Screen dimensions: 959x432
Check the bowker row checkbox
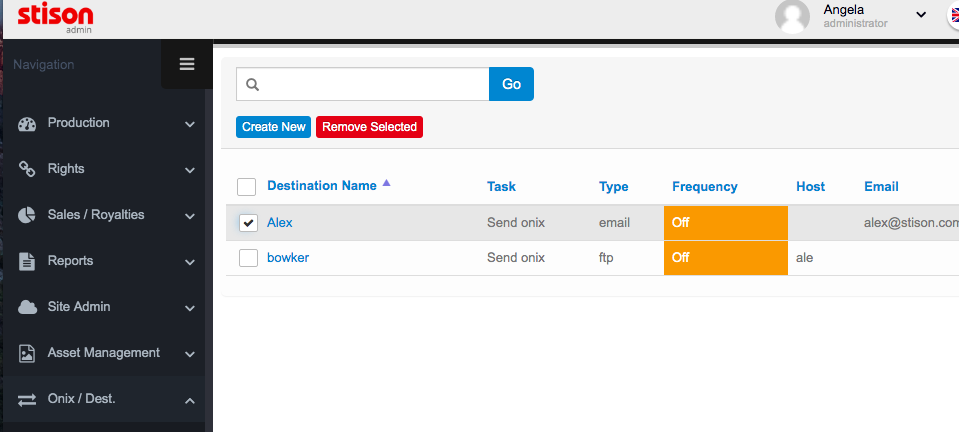(248, 258)
